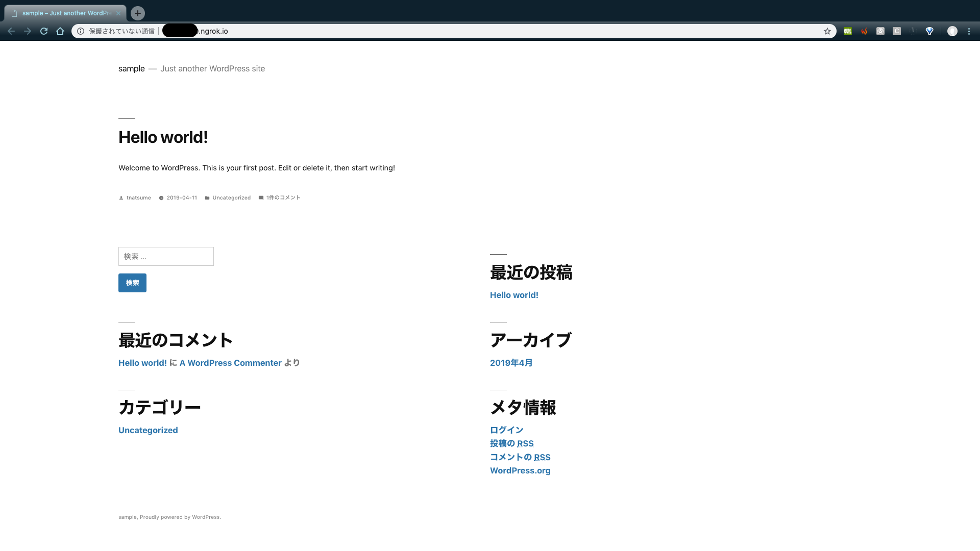The height and width of the screenshot is (551, 980).
Task: Click the メタ情報 widget heading
Action: [523, 408]
